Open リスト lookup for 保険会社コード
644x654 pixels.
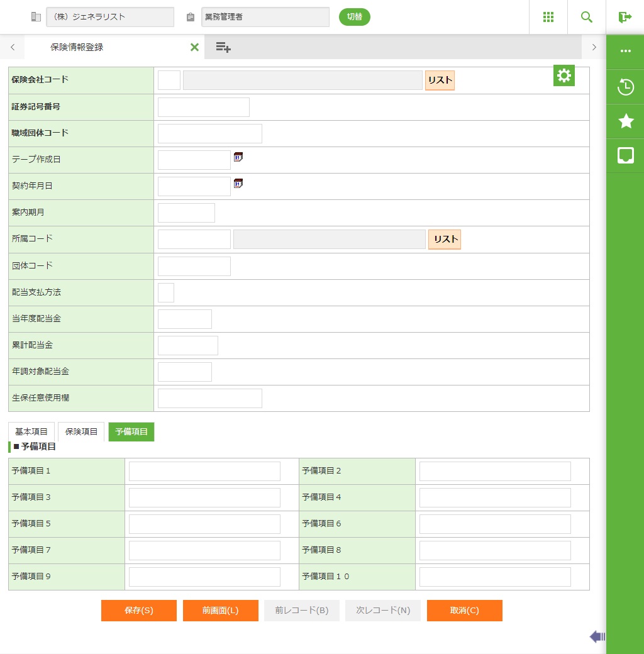440,80
